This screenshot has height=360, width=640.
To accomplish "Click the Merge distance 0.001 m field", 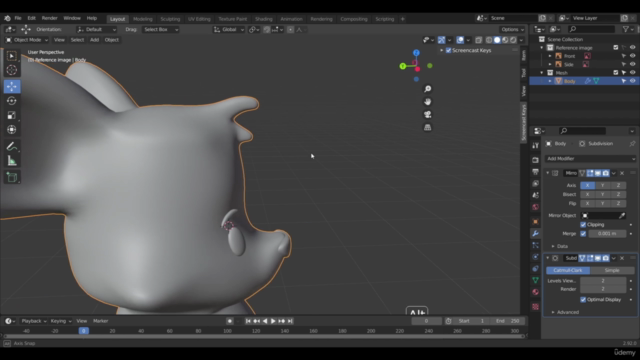I will coord(607,234).
